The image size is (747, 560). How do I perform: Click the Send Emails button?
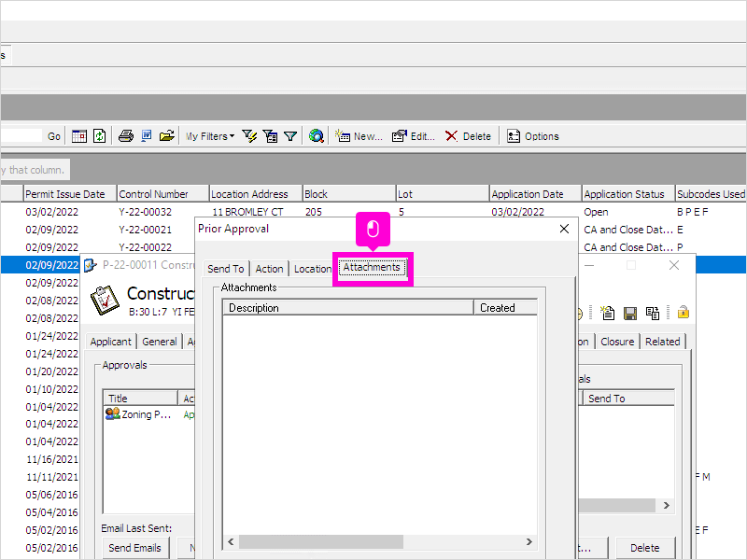point(134,548)
